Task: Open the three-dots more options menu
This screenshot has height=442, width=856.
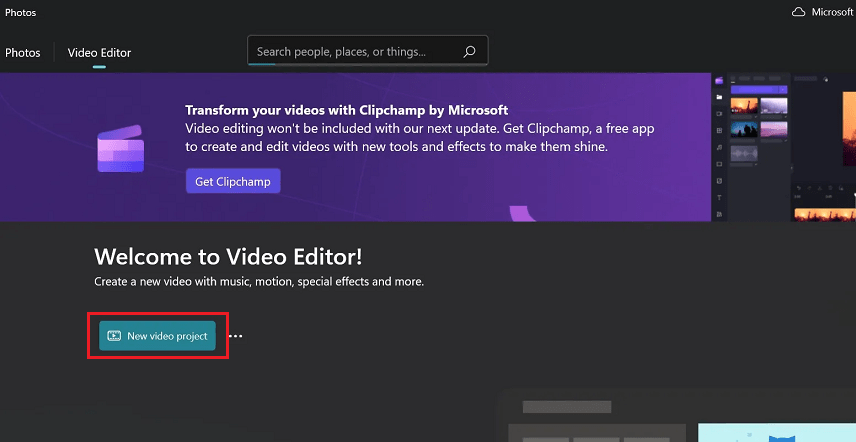Action: point(235,336)
